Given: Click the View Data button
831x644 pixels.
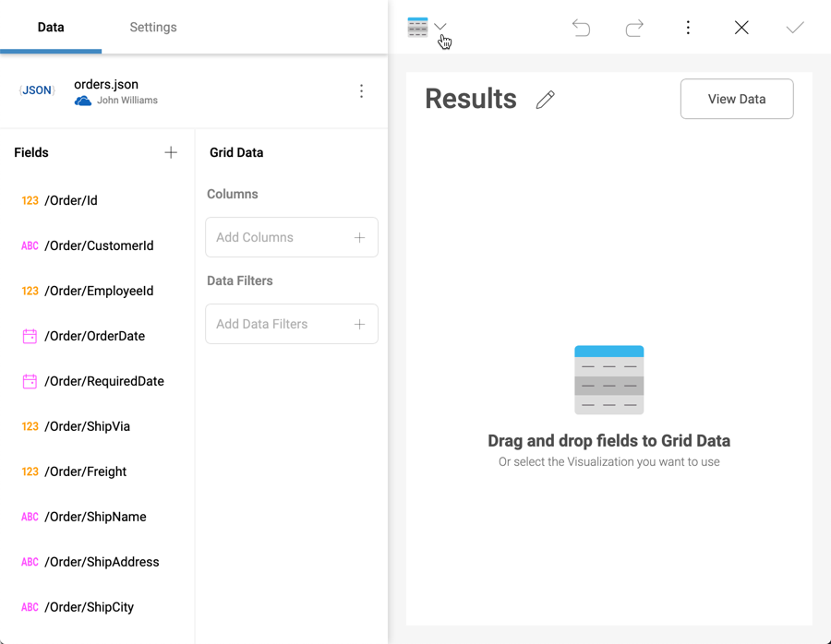Looking at the screenshot, I should [x=737, y=99].
